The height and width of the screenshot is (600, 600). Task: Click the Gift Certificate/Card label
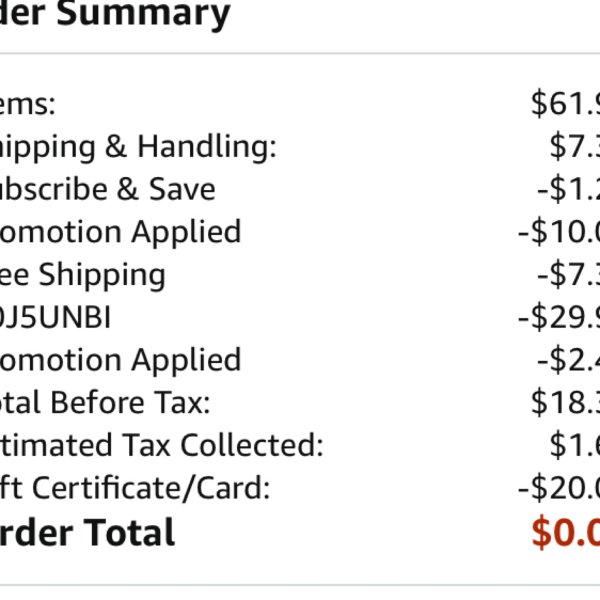point(135,489)
